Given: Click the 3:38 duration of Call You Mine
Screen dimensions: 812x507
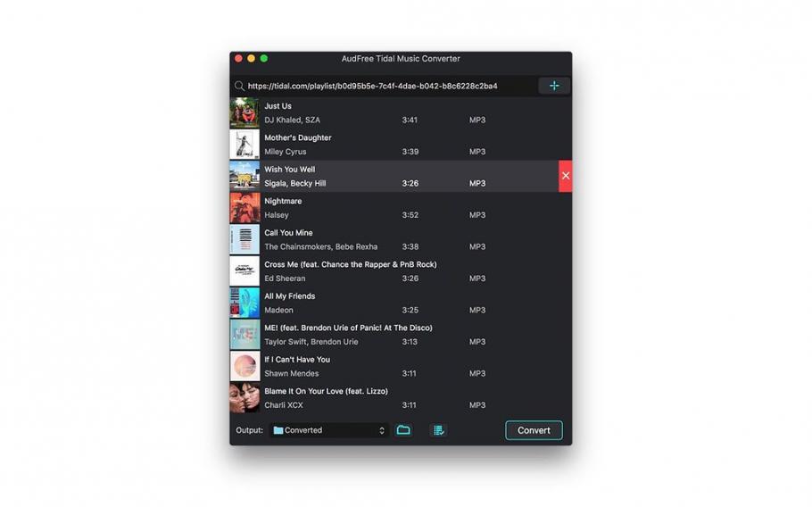Looking at the screenshot, I should (410, 247).
